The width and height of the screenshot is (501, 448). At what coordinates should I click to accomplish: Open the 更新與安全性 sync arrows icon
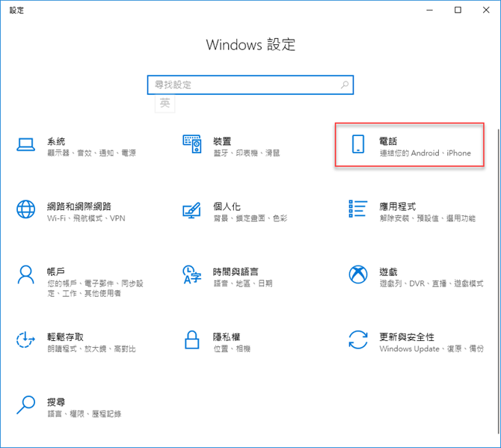(x=358, y=340)
